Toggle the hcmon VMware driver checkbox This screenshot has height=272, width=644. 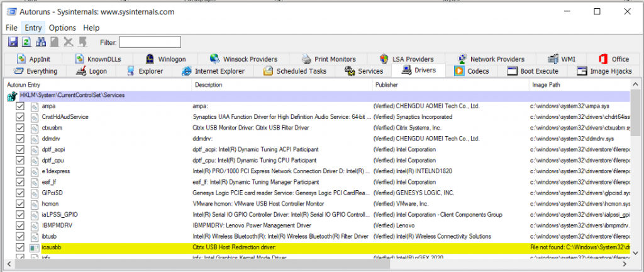(x=19, y=204)
